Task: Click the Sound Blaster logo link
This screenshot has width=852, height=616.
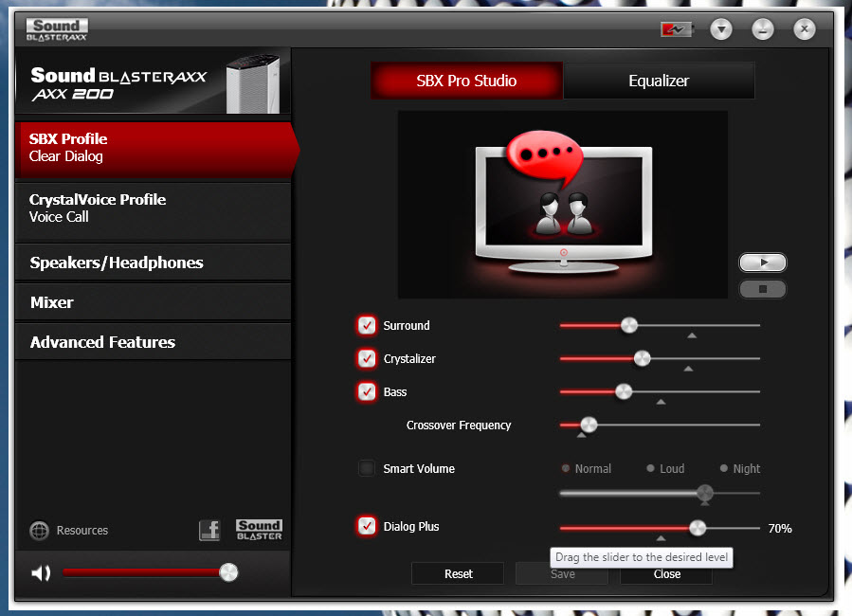Action: pos(259,530)
